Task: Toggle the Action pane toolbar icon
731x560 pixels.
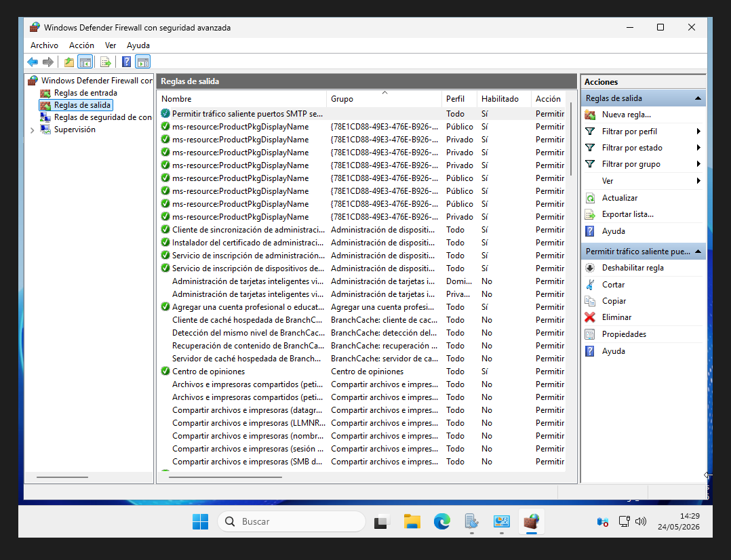Action: click(x=142, y=62)
